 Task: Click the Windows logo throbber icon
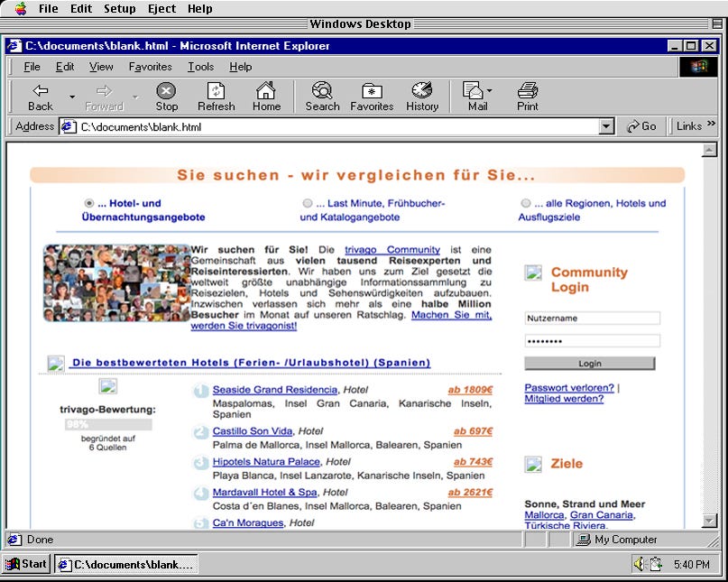[698, 67]
